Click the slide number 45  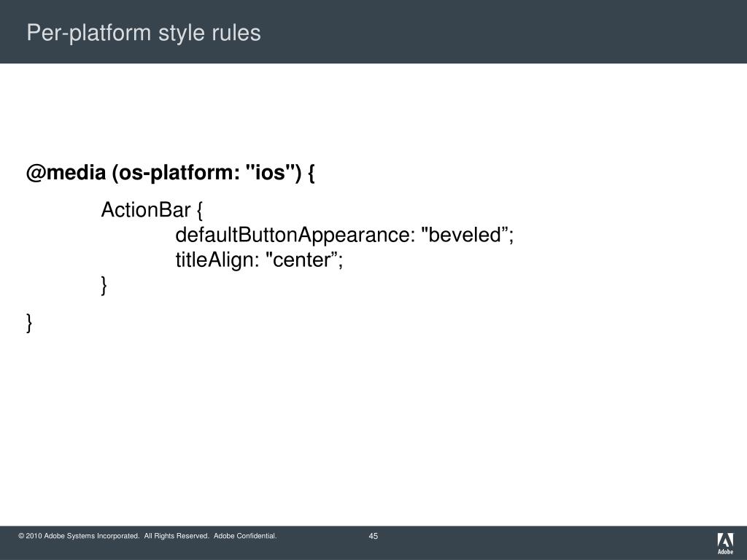[373, 536]
